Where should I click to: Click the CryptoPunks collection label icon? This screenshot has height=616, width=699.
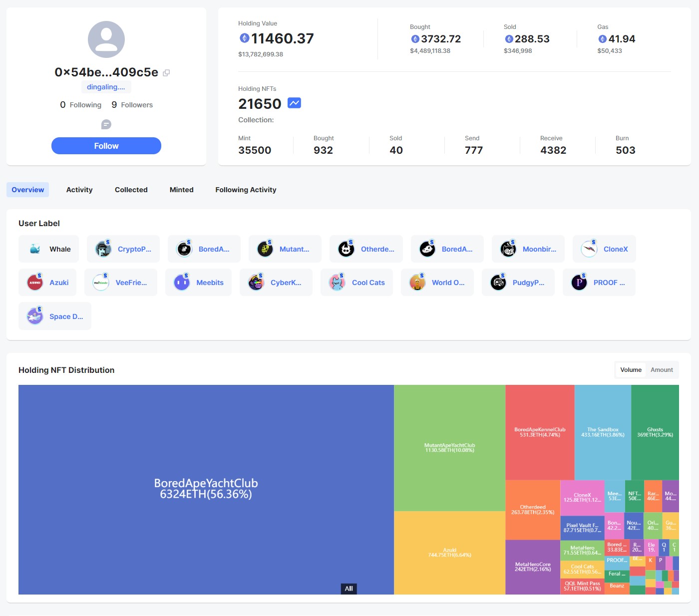pyautogui.click(x=103, y=249)
